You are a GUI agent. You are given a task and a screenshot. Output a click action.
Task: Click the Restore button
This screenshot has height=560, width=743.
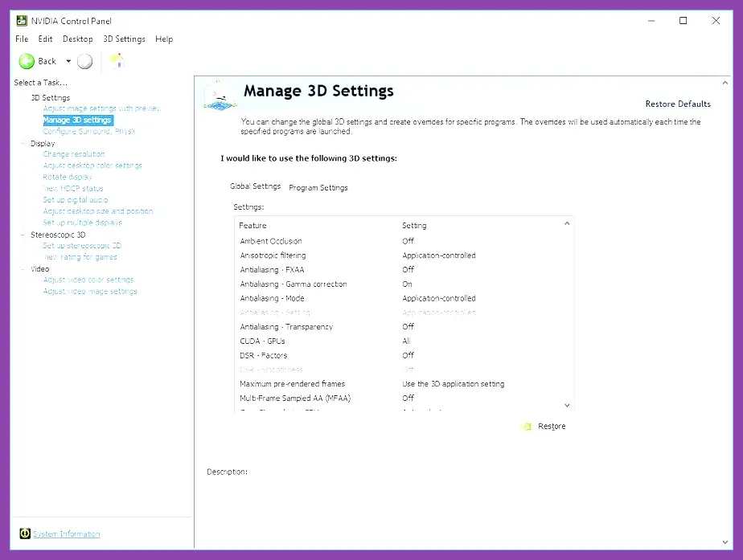(552, 426)
